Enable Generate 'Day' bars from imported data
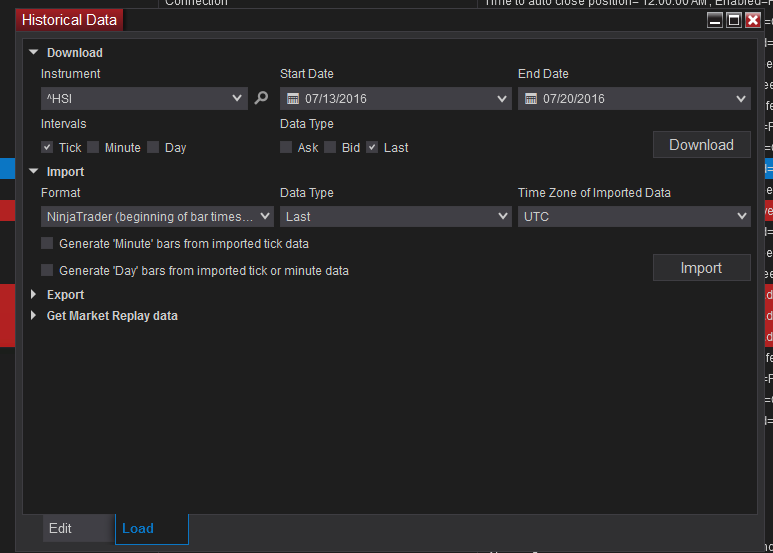 (x=47, y=270)
